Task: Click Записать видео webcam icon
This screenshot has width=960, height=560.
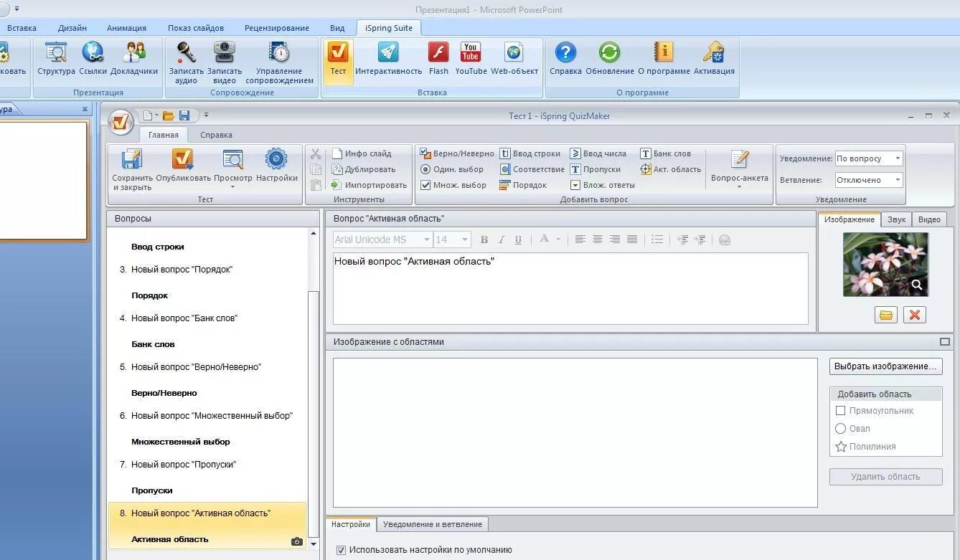Action: tap(225, 52)
